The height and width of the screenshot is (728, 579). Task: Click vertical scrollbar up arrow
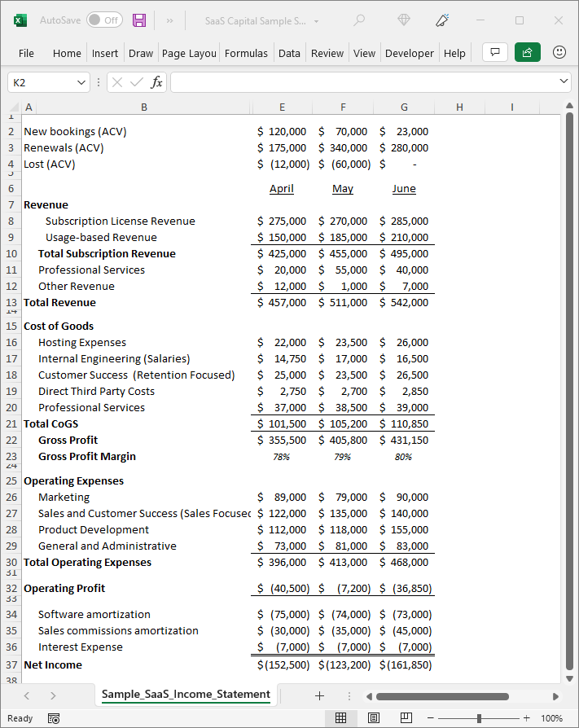570,107
